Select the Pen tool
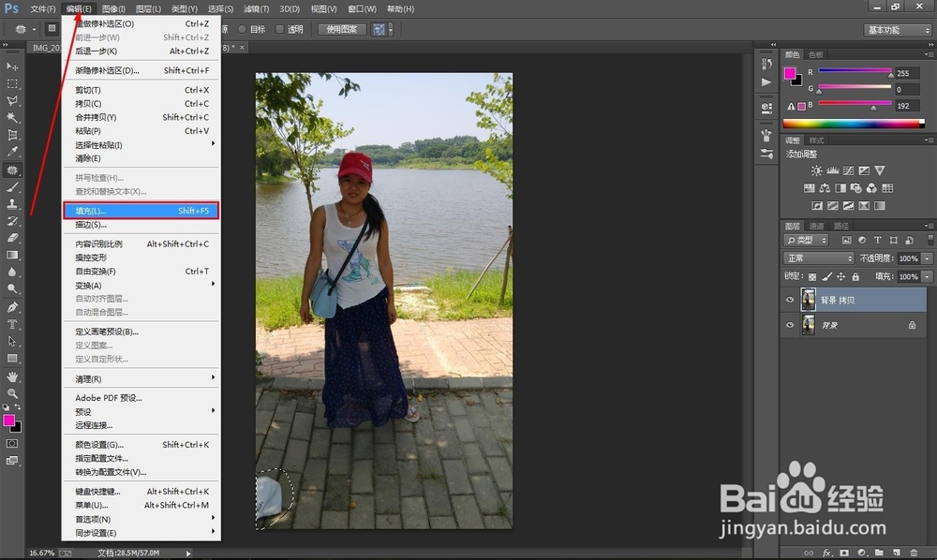Image resolution: width=937 pixels, height=560 pixels. point(12,307)
